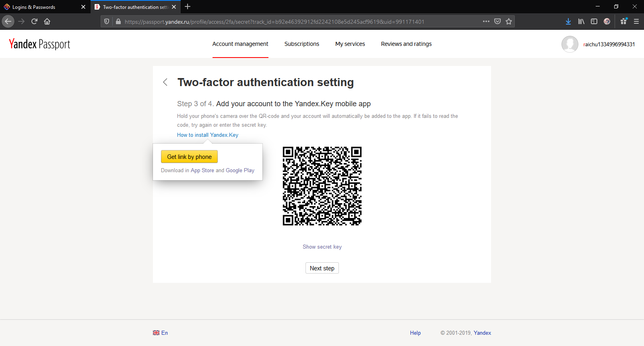Open the App Store download link
Screen dimensions: 644x346
click(x=202, y=170)
